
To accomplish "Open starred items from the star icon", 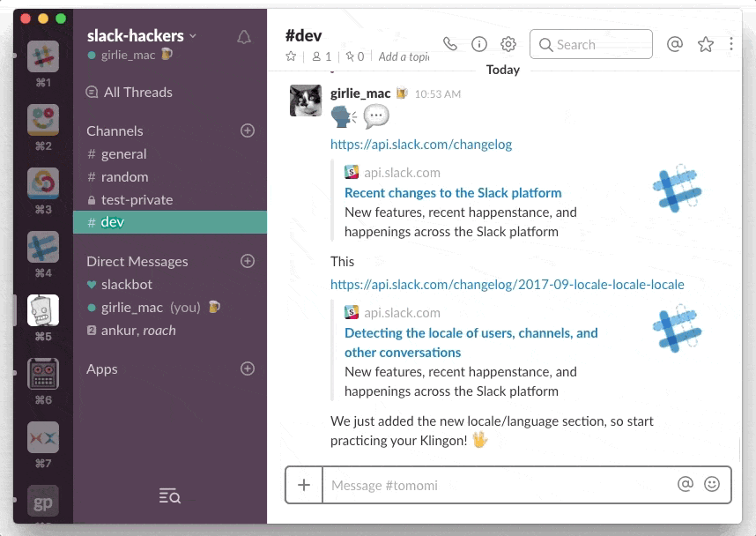I will (705, 43).
